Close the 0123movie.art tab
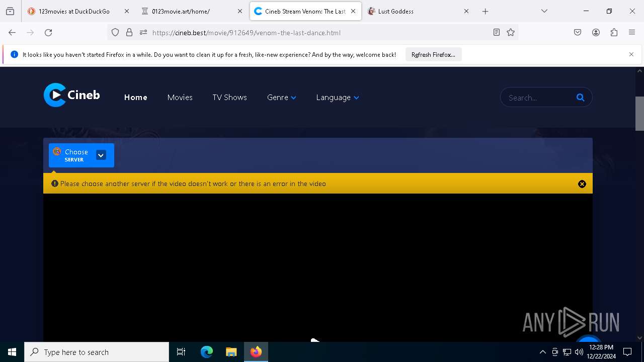The image size is (644, 362). pyautogui.click(x=240, y=11)
